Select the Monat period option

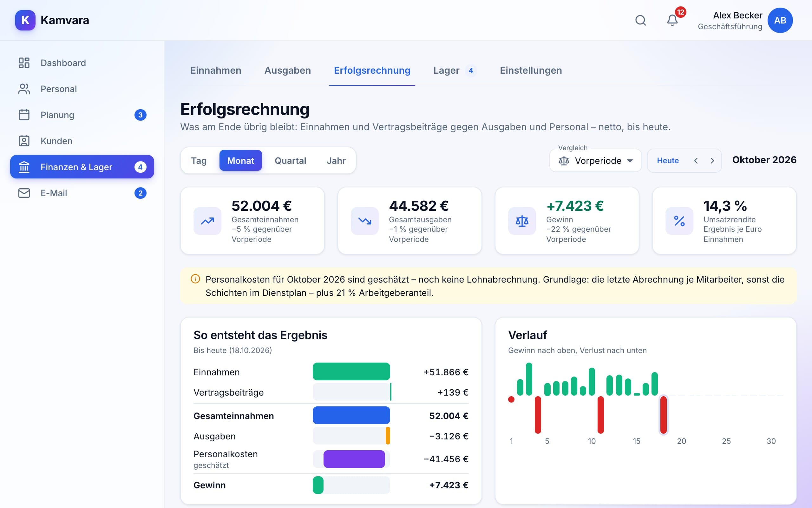[x=240, y=161]
